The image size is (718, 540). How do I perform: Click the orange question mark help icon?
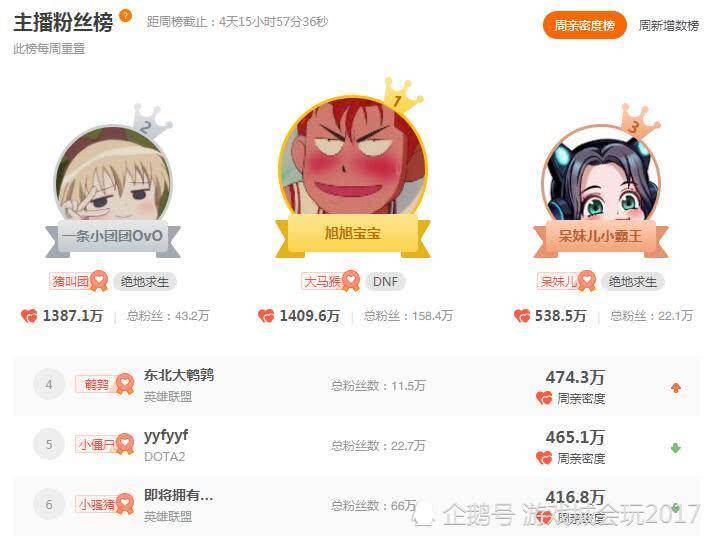[x=125, y=16]
